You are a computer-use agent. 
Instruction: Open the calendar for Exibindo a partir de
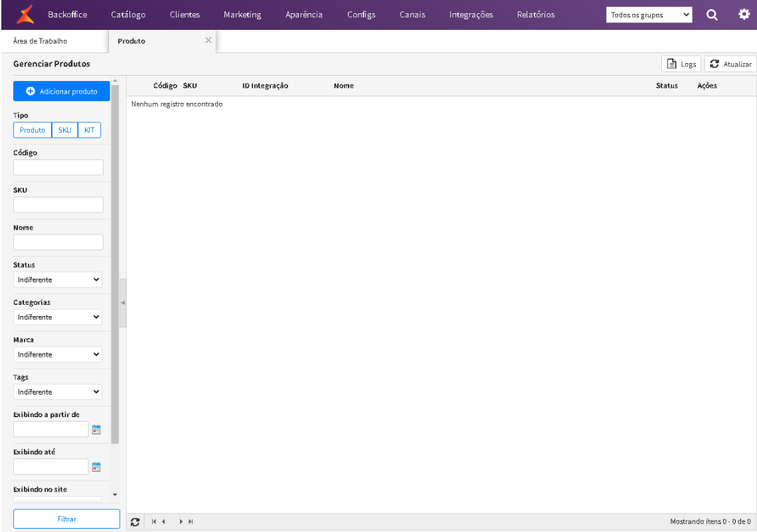[96, 430]
